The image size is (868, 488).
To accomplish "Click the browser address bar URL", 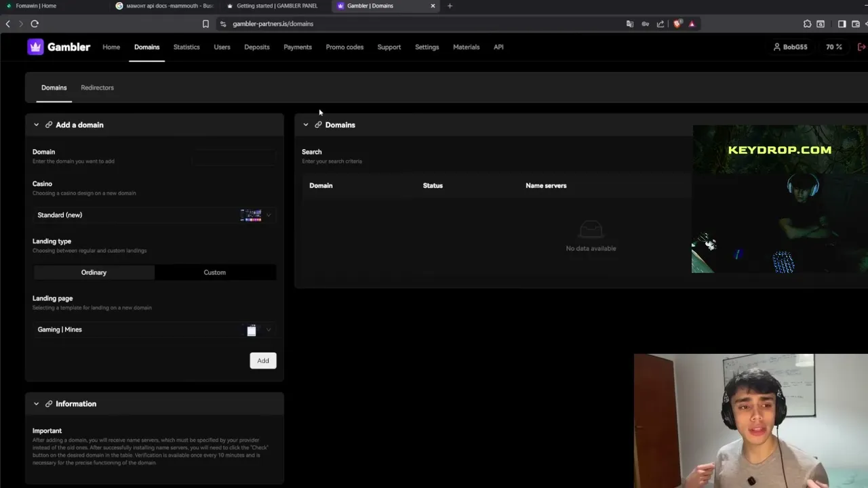I will (x=273, y=24).
